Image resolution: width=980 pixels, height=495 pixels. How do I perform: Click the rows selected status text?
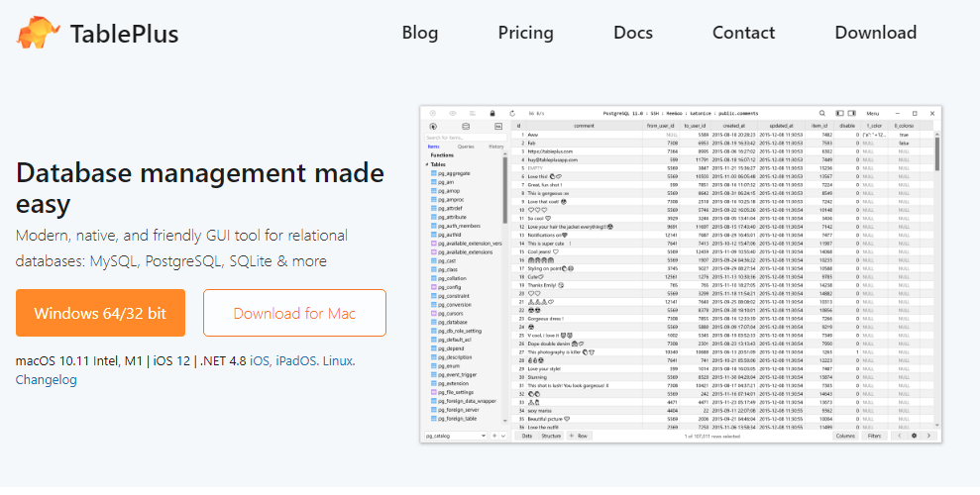[x=712, y=436]
